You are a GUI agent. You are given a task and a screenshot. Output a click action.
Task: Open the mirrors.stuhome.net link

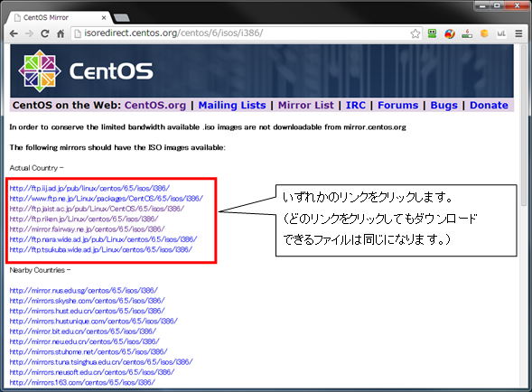pyautogui.click(x=89, y=351)
